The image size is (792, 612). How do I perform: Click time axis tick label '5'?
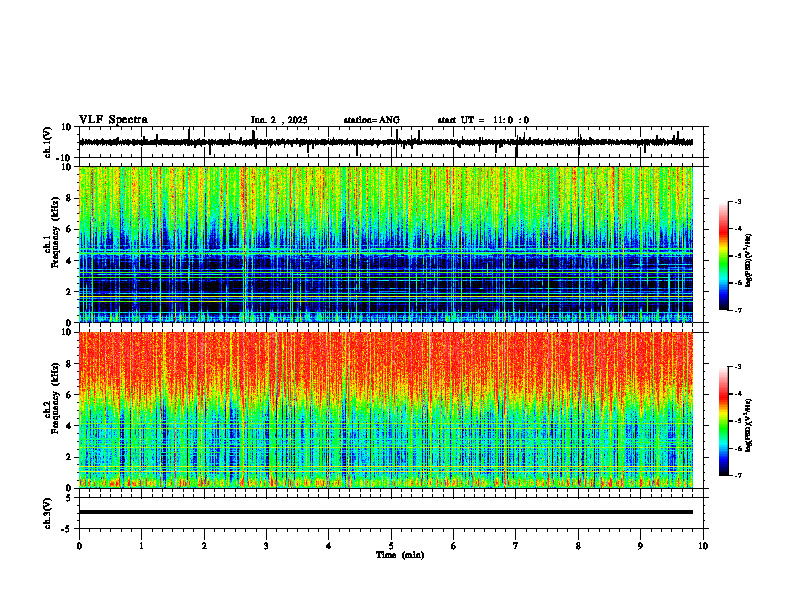(391, 546)
